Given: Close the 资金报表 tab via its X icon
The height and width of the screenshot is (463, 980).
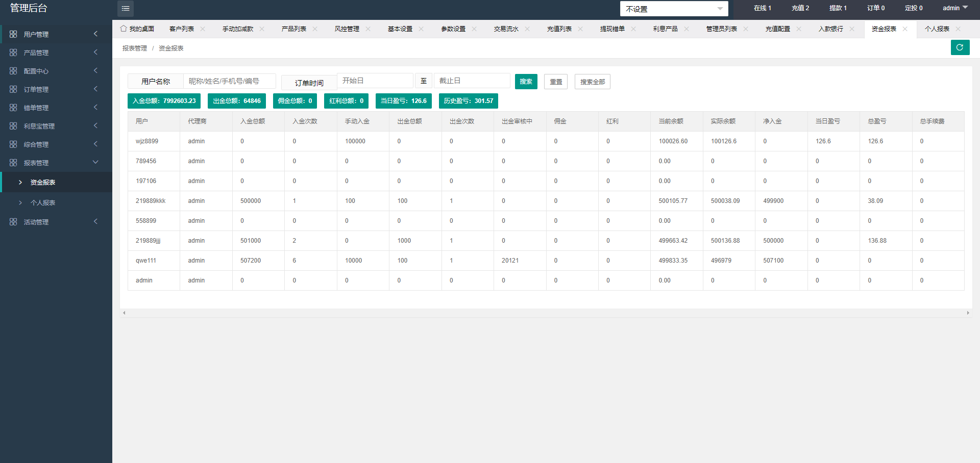Looking at the screenshot, I should click(x=905, y=29).
